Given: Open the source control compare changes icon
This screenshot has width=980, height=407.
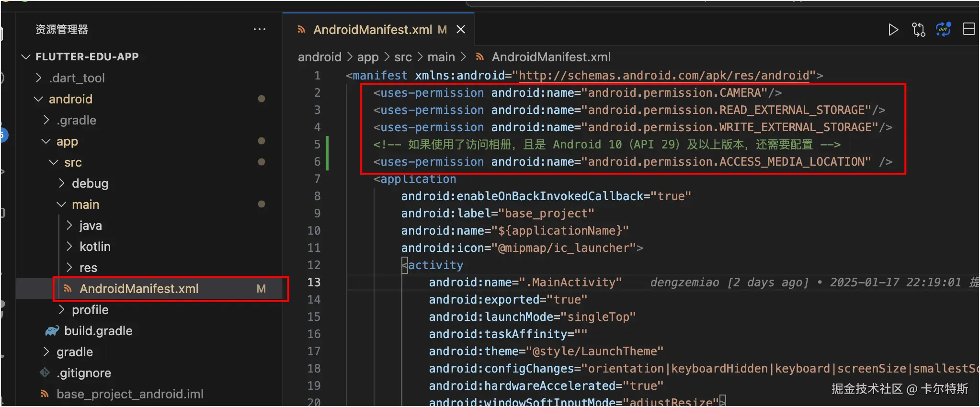Looking at the screenshot, I should (918, 30).
